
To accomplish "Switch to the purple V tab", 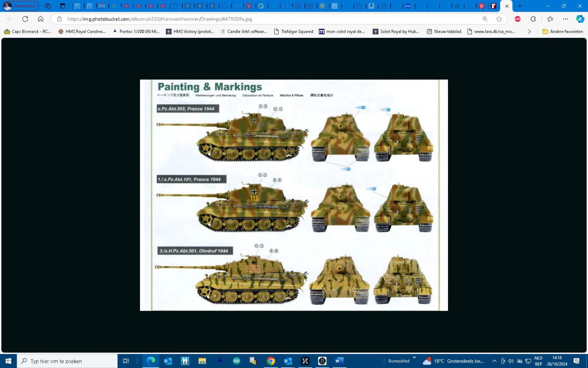I will pyautogui.click(x=249, y=6).
